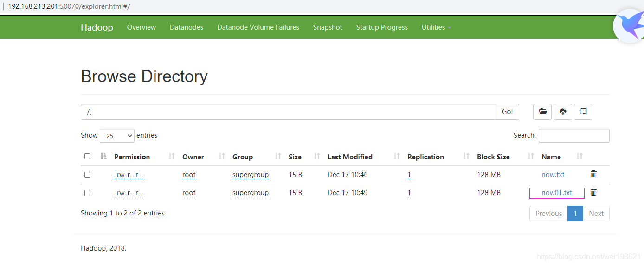Change owner root of now01.txt
This screenshot has height=265, width=644.
(x=189, y=193)
